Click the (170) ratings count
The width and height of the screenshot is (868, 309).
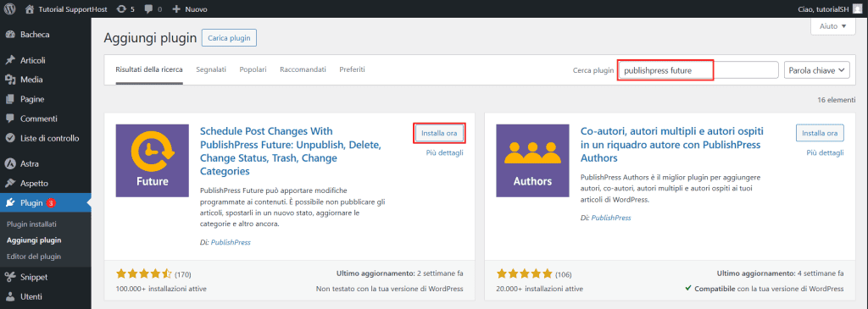point(183,274)
